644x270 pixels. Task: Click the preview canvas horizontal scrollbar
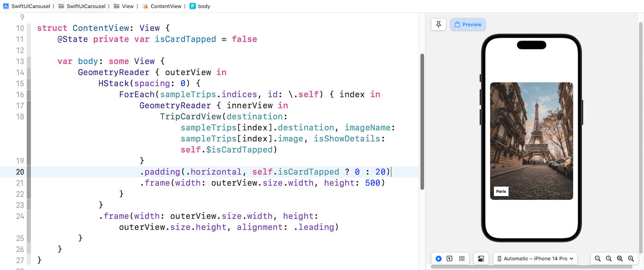click(532, 267)
